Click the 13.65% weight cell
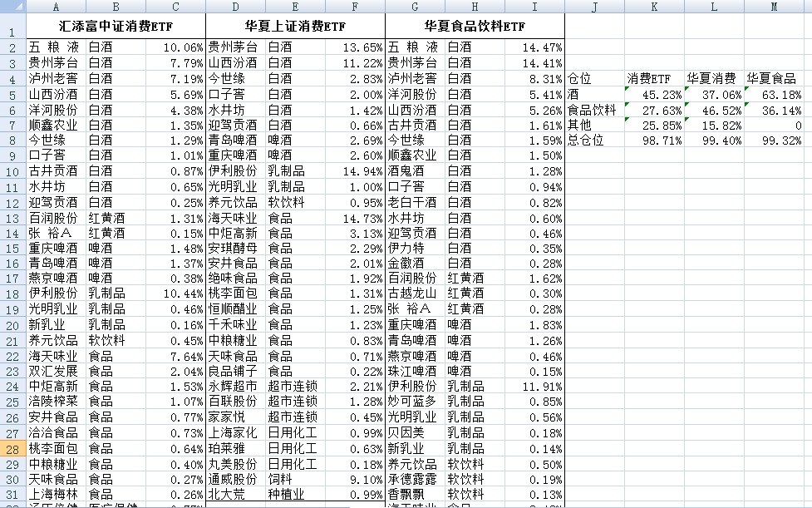 [x=355, y=47]
